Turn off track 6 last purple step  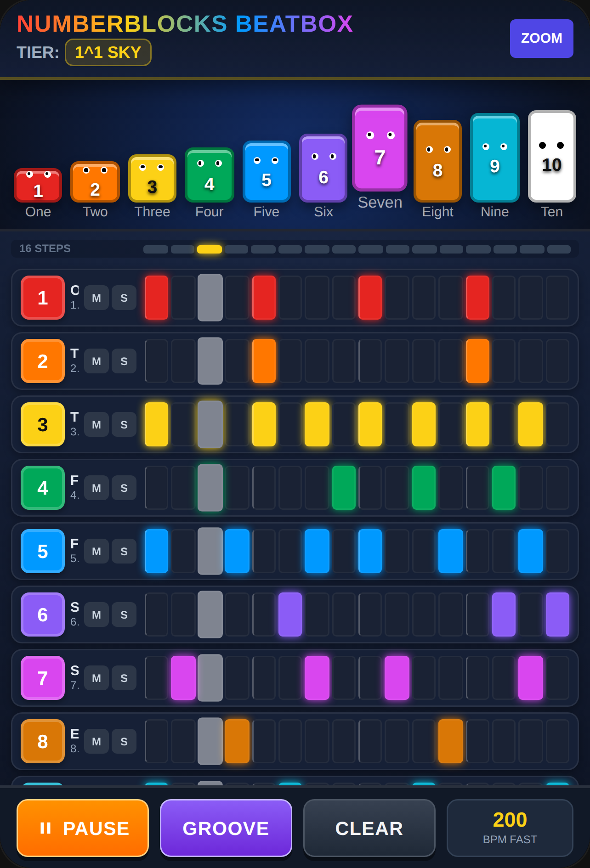pos(558,614)
